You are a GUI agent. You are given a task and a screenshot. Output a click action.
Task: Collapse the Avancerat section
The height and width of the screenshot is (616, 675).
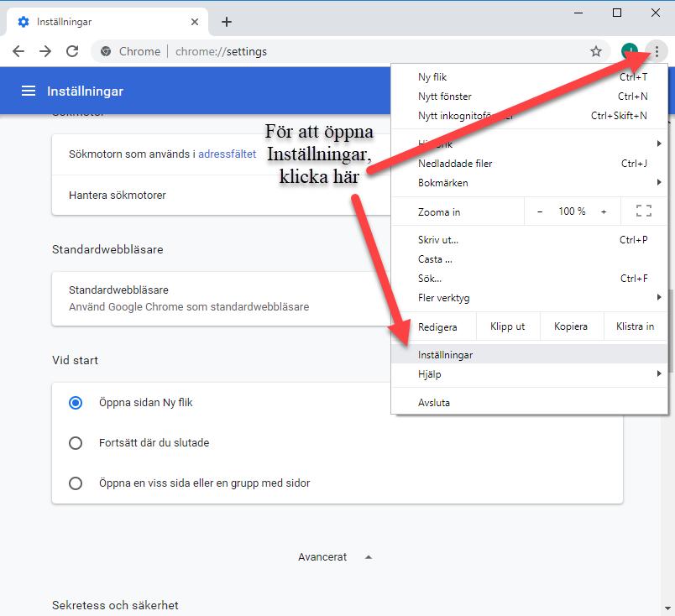pyautogui.click(x=335, y=557)
